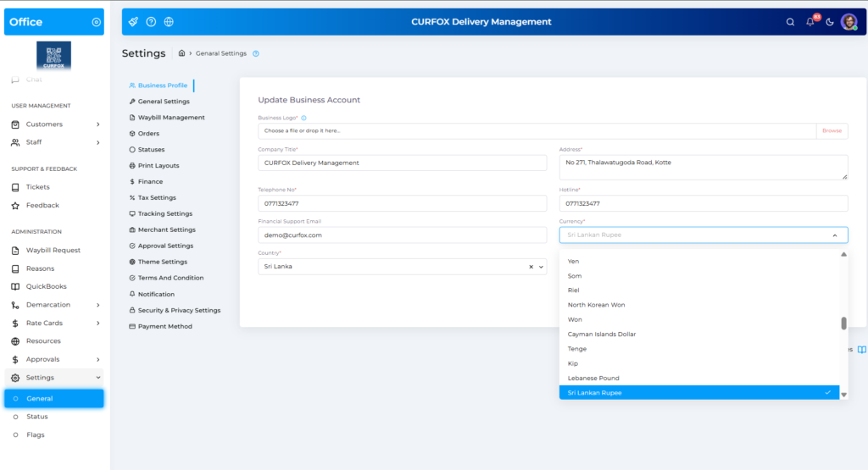Open Terms And Condition tab

click(166, 278)
